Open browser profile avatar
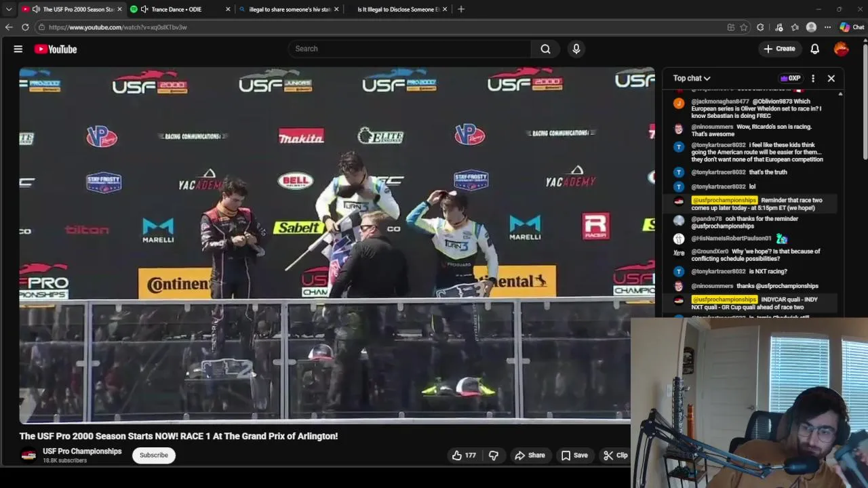 click(811, 27)
